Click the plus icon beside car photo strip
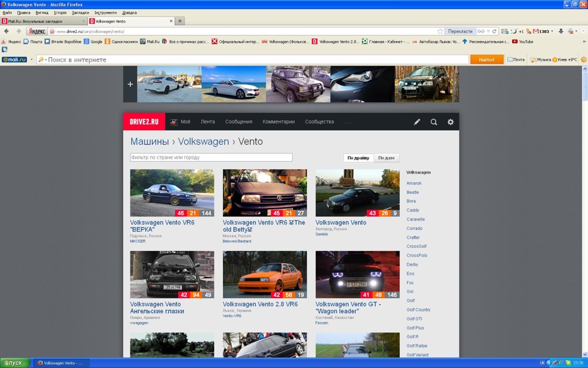The image size is (588, 368). click(130, 84)
